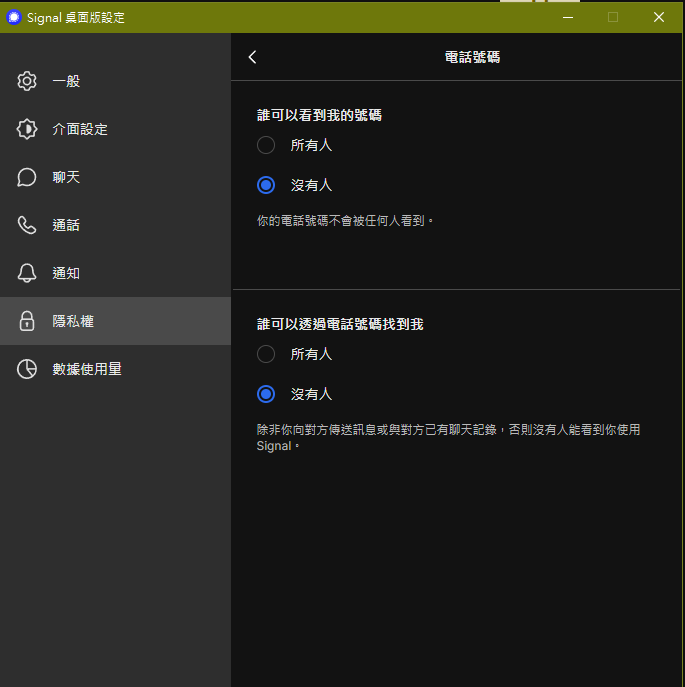Image resolution: width=685 pixels, height=687 pixels.
Task: Click the phone handset icon for 通話
Action: (x=27, y=225)
